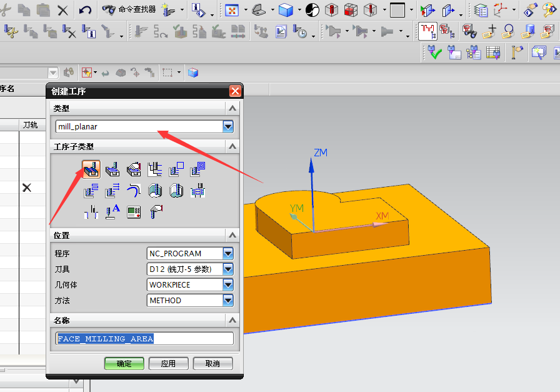Click the blue 3D cube icon in selection bar

pos(193,73)
